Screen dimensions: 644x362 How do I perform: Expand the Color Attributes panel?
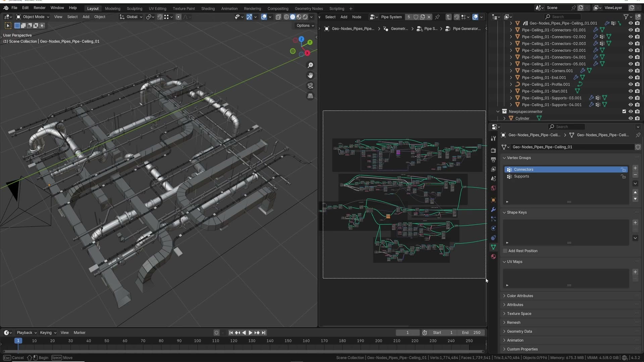pyautogui.click(x=504, y=296)
